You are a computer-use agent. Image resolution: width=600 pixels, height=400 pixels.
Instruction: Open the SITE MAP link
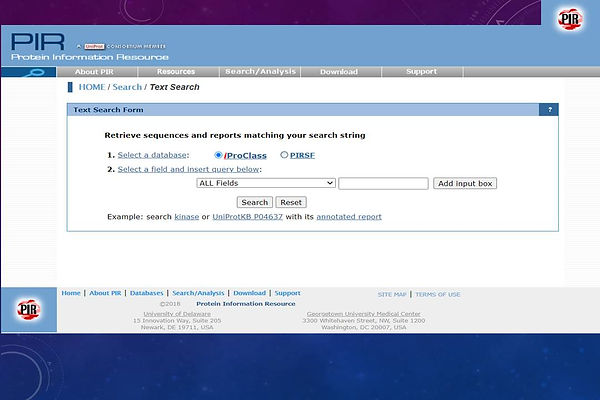tap(392, 294)
